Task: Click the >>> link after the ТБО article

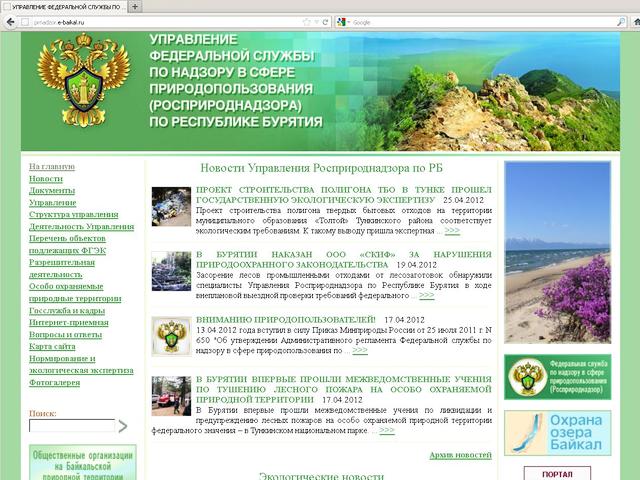Action: coord(452,231)
